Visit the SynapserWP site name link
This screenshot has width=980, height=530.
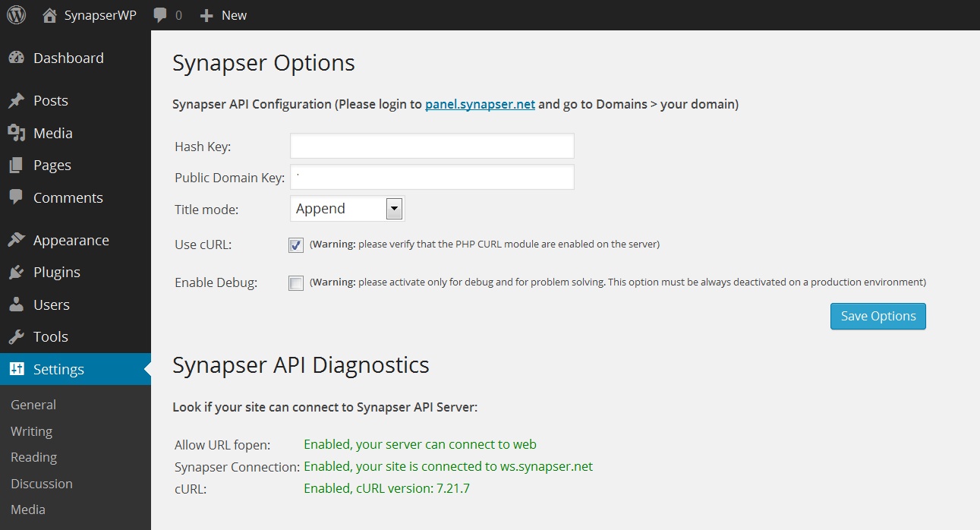point(100,15)
